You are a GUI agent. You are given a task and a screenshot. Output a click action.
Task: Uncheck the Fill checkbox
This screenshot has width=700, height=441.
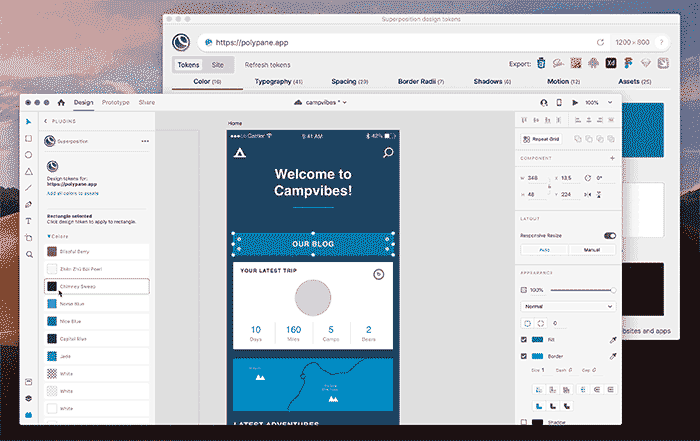pyautogui.click(x=524, y=340)
